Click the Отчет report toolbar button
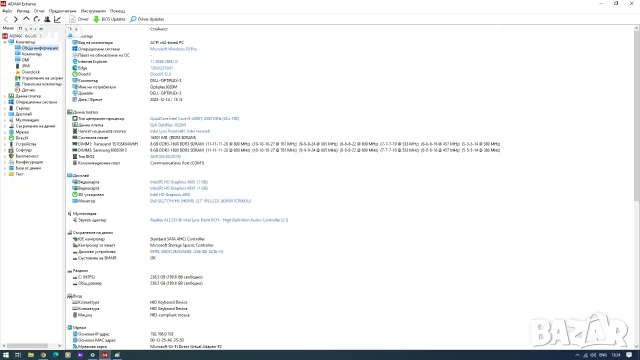The image size is (640, 360). [79, 19]
